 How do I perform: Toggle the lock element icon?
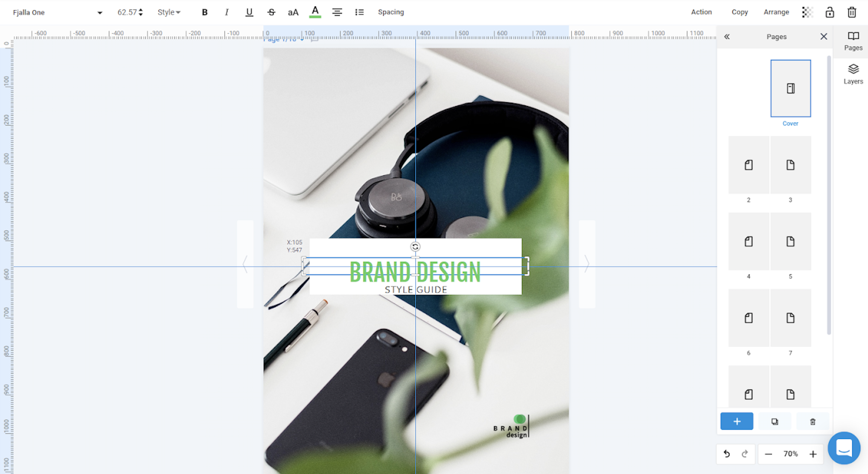(x=830, y=12)
